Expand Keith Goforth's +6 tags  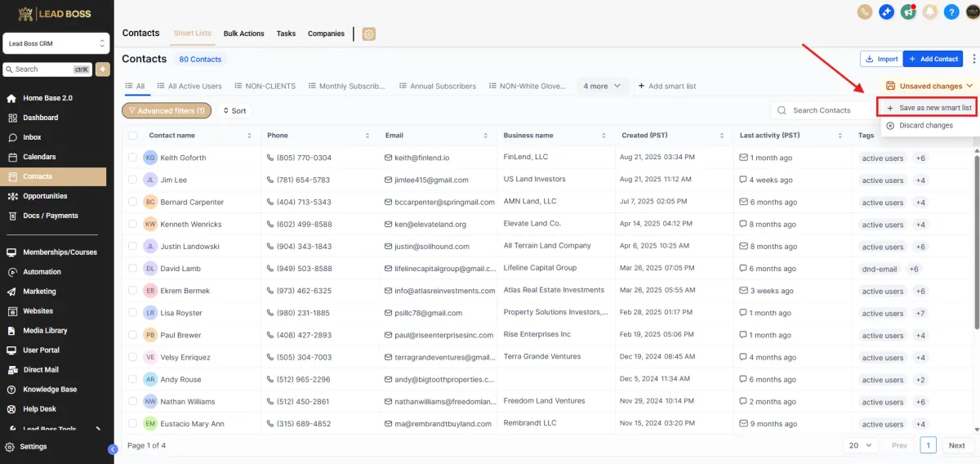click(x=920, y=158)
